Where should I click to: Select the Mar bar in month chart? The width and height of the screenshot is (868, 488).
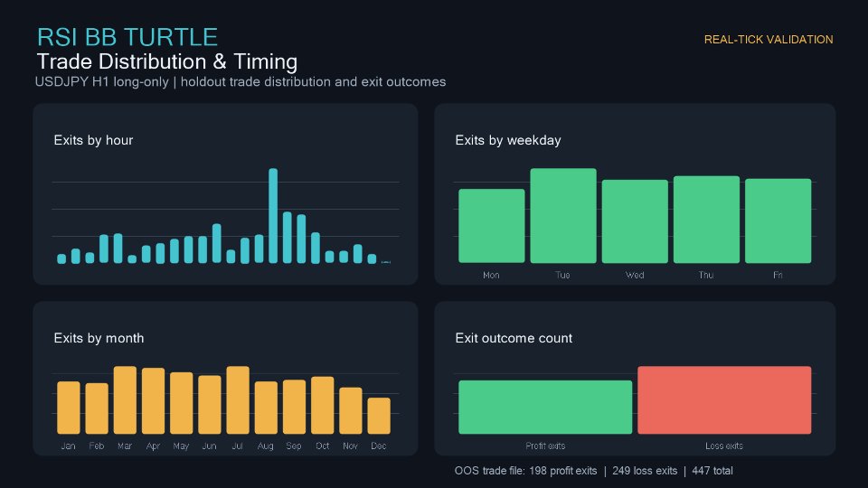coord(125,400)
